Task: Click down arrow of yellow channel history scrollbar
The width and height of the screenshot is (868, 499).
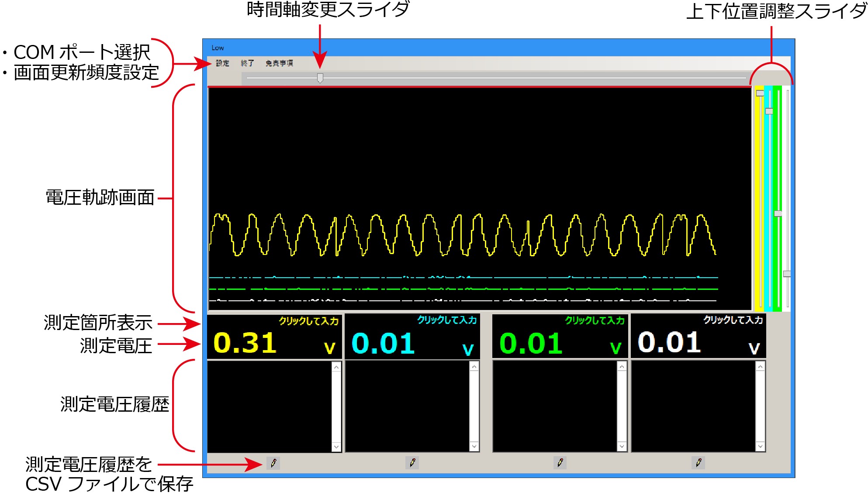Action: (336, 447)
